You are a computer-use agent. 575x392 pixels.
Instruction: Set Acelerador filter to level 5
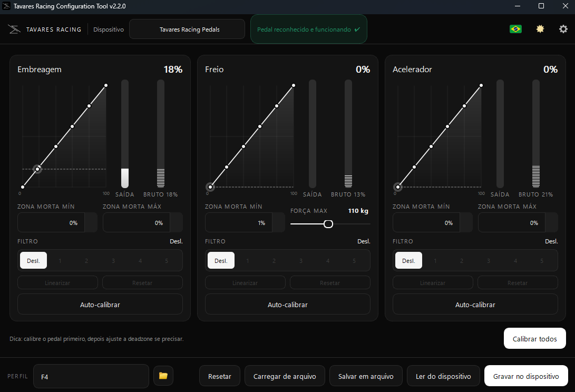pos(542,261)
